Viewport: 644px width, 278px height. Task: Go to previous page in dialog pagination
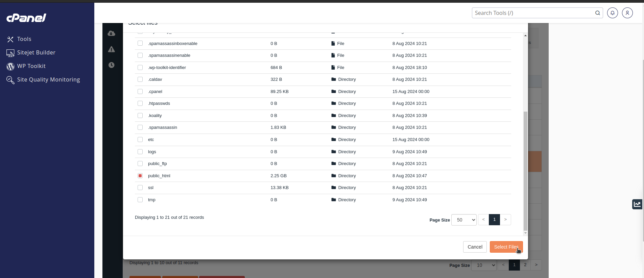tap(483, 219)
